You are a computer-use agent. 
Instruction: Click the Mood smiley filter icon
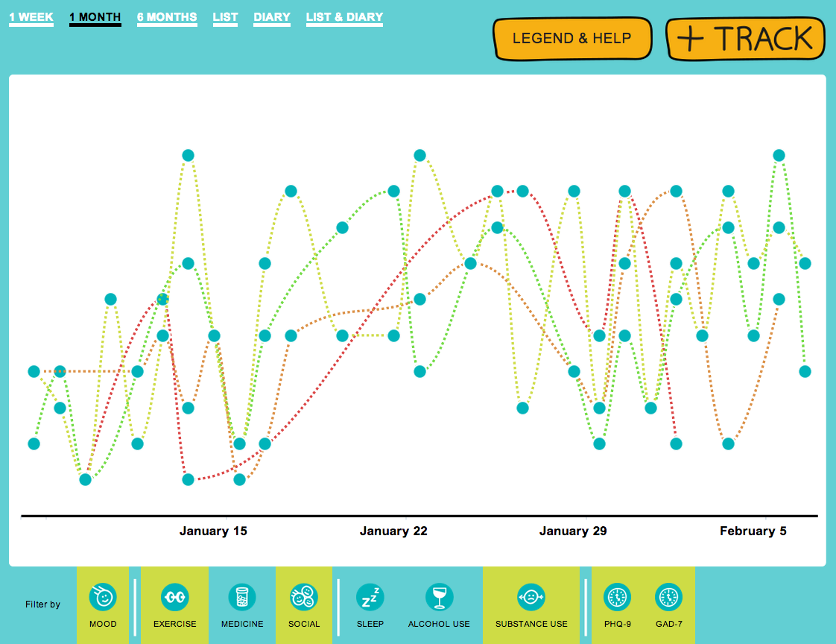coord(103,597)
